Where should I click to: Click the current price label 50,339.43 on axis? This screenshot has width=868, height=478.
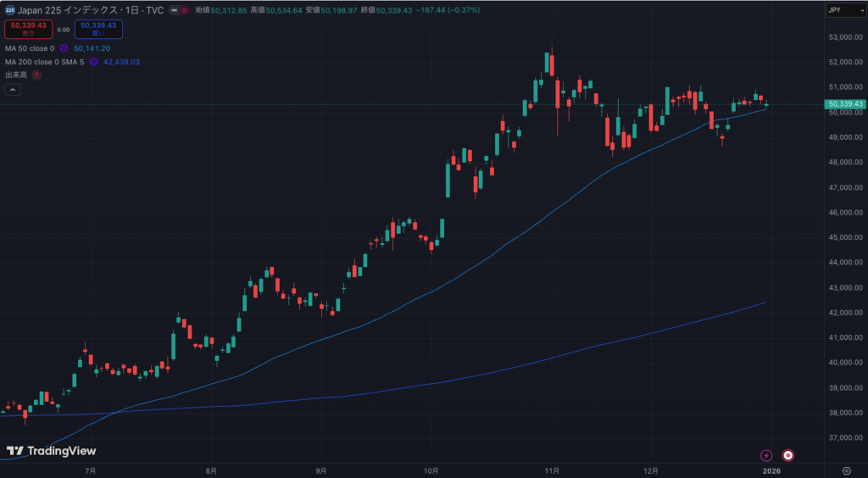click(x=844, y=104)
